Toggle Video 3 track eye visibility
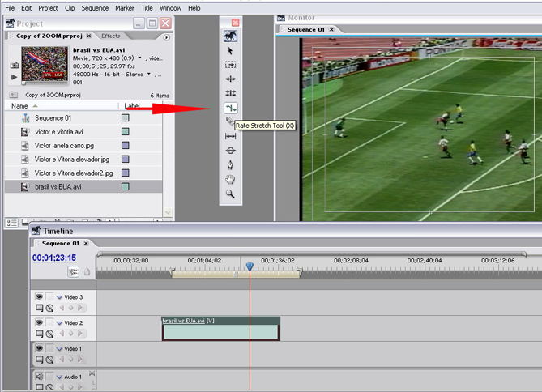542x392 pixels. [x=38, y=297]
